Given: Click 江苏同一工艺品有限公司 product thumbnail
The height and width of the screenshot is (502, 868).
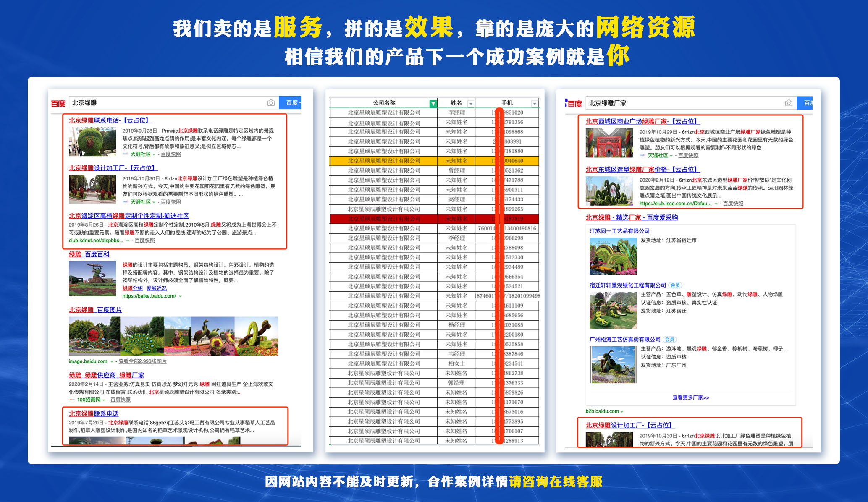Looking at the screenshot, I should tap(613, 256).
